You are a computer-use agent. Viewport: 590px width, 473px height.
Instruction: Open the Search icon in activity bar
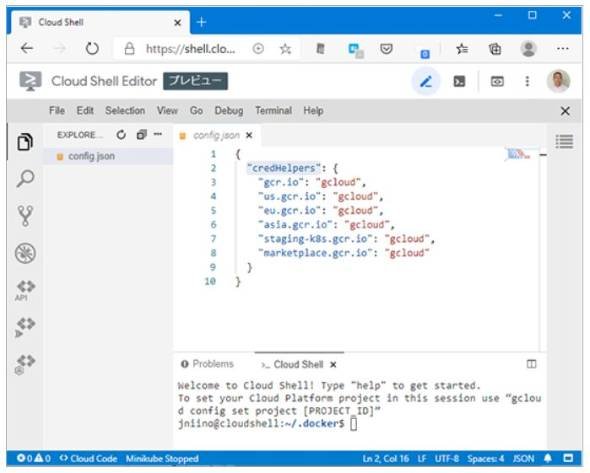tap(25, 179)
